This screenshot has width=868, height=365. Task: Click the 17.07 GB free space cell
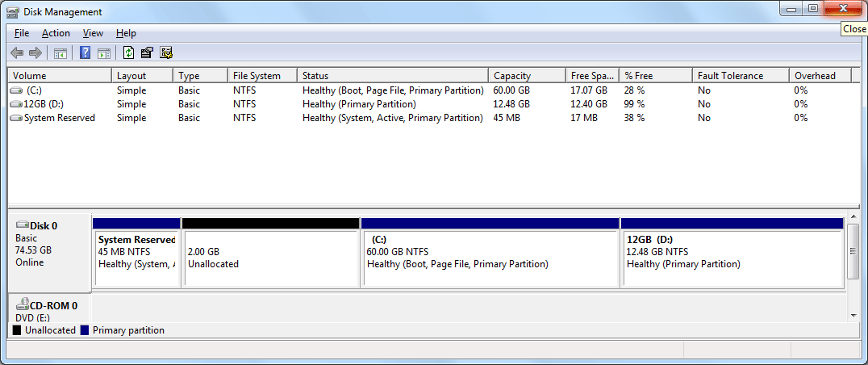(x=589, y=90)
